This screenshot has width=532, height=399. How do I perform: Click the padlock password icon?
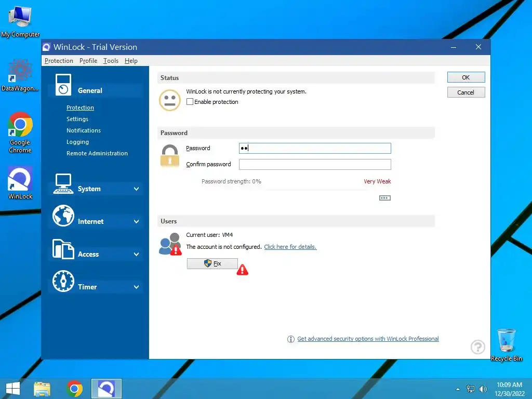pyautogui.click(x=170, y=156)
